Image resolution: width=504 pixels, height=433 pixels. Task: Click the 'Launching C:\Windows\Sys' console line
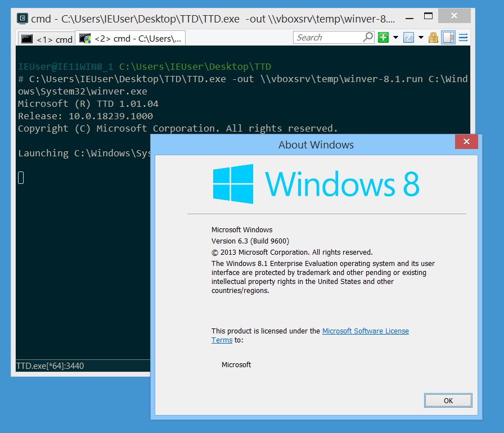tap(84, 153)
